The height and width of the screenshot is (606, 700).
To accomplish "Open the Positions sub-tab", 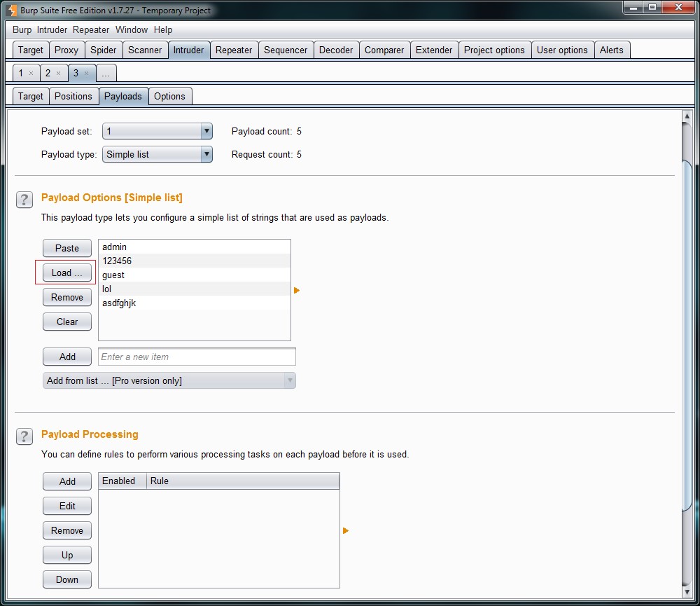I will point(73,96).
